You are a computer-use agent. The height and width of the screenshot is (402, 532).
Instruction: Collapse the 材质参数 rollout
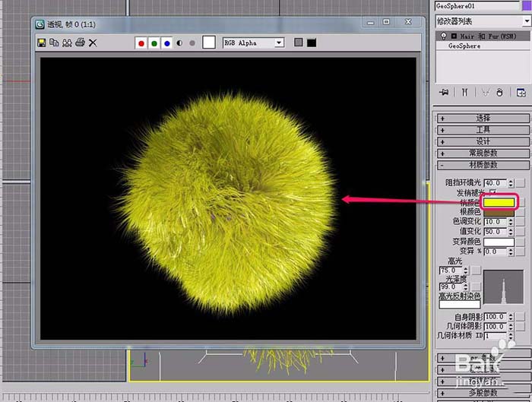483,164
